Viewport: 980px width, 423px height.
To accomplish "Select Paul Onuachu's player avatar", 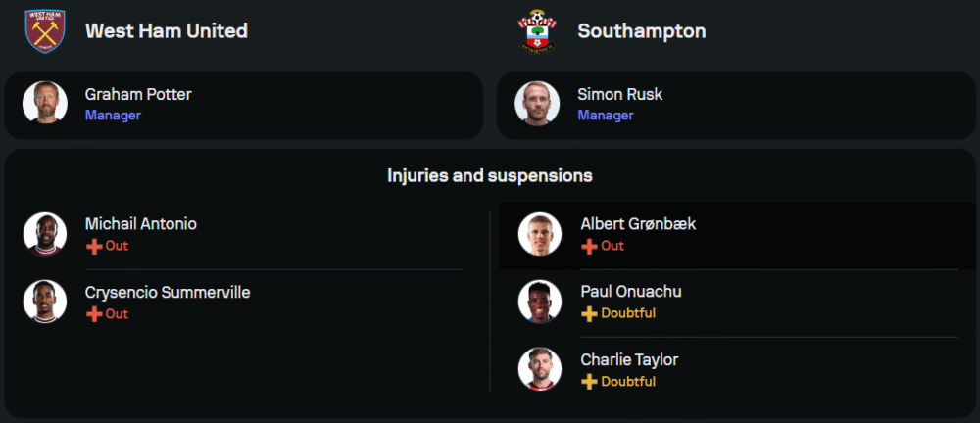I will pyautogui.click(x=540, y=302).
